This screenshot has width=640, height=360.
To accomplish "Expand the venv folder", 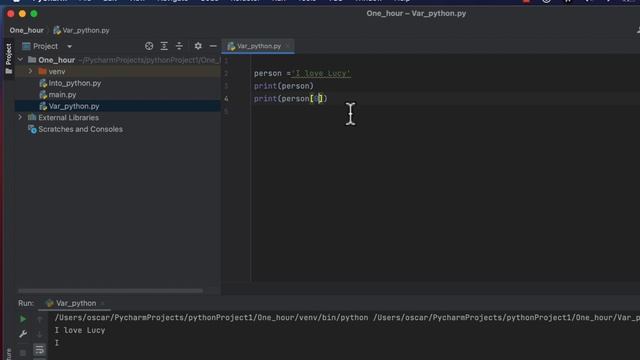I will pos(30,71).
